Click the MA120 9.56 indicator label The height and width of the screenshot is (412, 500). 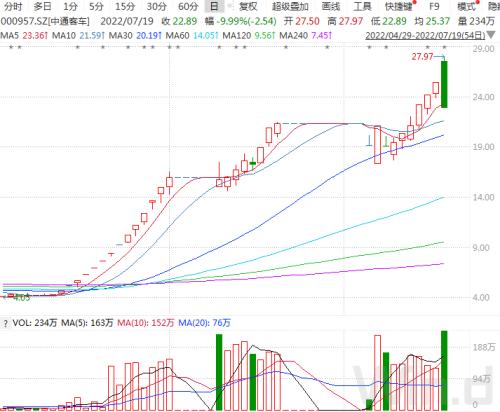coord(249,35)
